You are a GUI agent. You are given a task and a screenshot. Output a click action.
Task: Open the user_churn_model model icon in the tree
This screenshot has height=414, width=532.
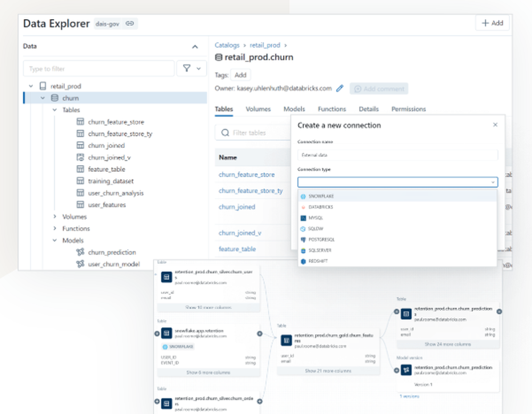(80, 264)
